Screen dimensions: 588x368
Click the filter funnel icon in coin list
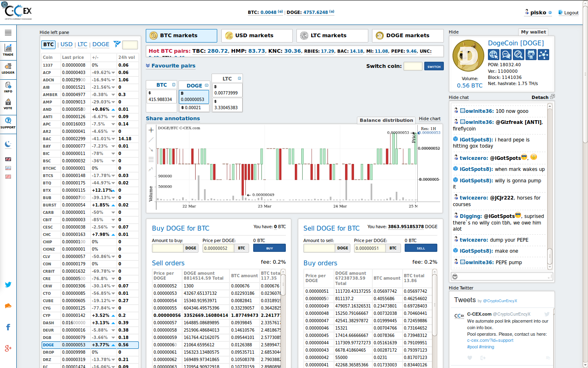click(117, 44)
